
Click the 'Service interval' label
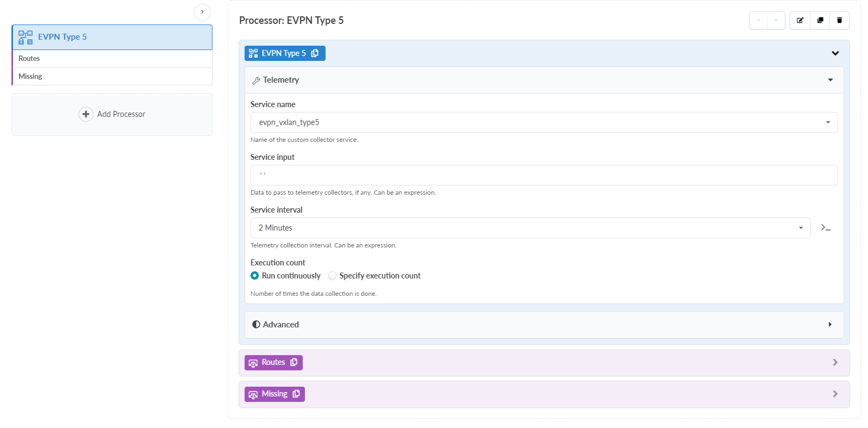click(x=276, y=210)
